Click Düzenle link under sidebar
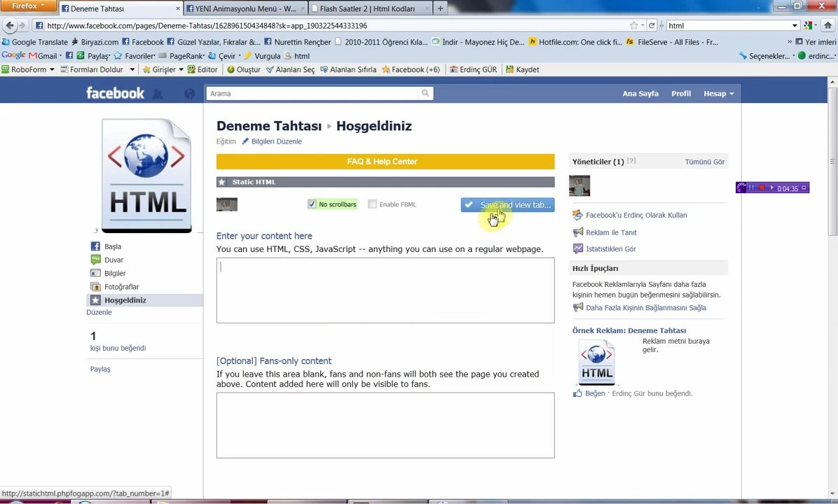Image resolution: width=838 pixels, height=504 pixels. (99, 312)
